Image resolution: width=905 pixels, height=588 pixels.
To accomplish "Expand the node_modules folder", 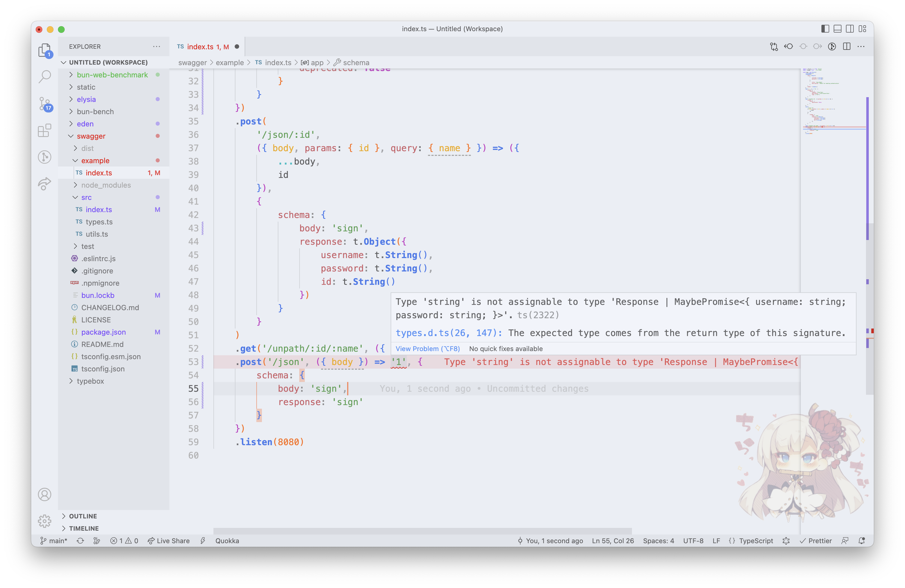I will click(x=113, y=185).
